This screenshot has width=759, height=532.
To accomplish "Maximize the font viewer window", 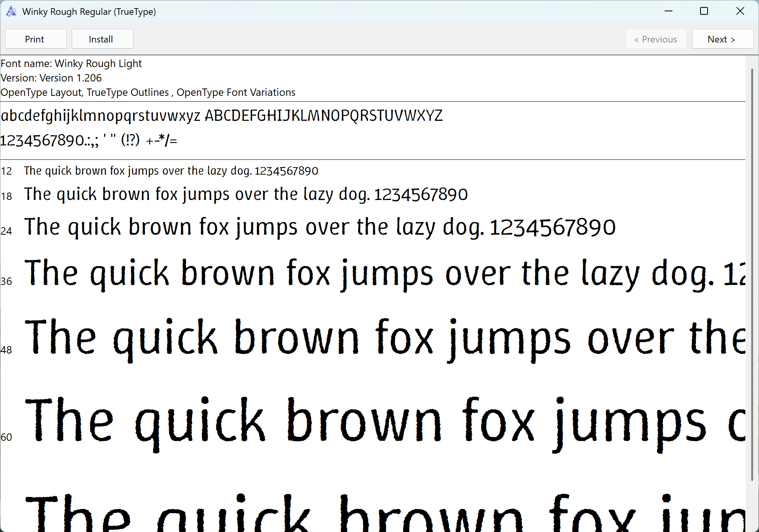I will point(704,11).
